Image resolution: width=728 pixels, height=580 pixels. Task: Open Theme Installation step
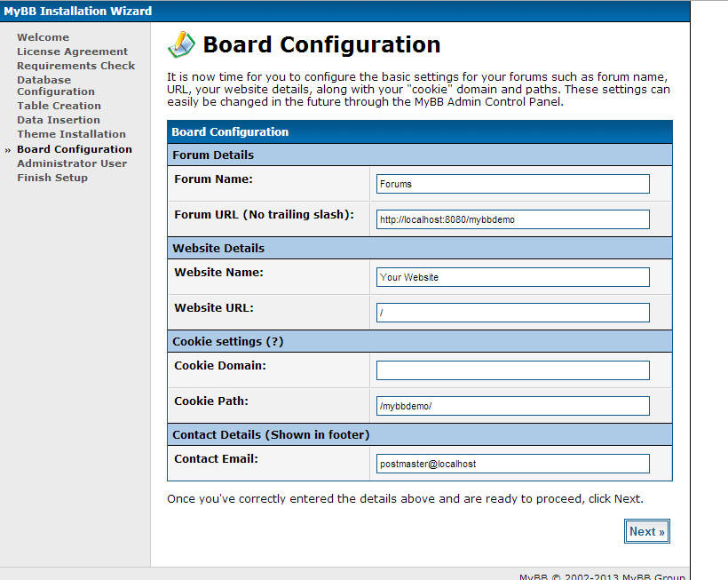coord(72,134)
